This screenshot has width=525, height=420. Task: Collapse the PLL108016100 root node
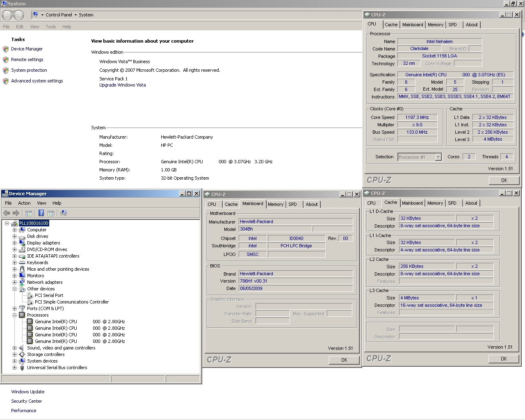7,223
